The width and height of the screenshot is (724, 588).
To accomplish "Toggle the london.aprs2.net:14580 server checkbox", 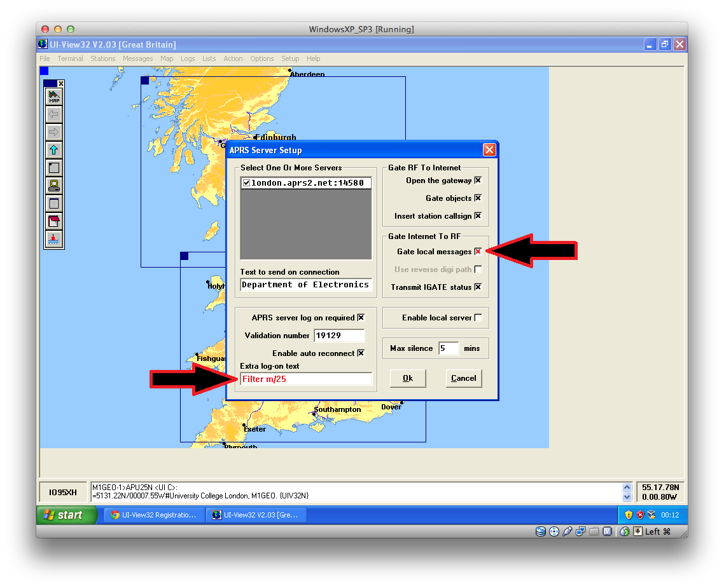I will click(x=247, y=183).
